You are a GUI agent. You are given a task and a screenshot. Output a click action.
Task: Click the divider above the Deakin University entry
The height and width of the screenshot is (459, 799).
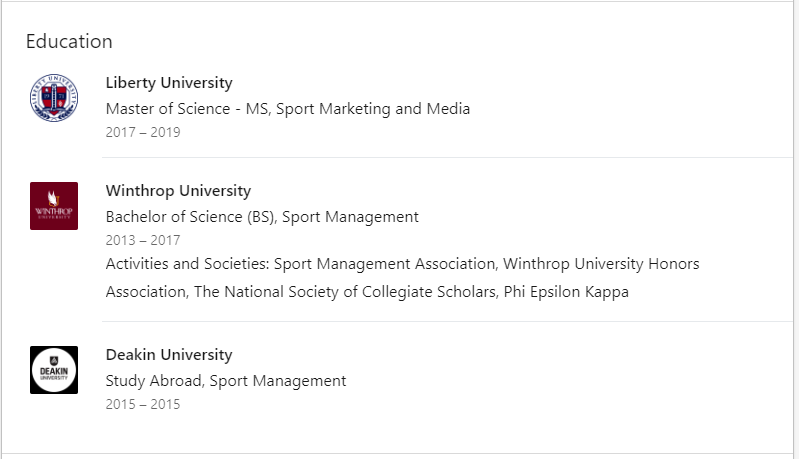click(x=447, y=321)
